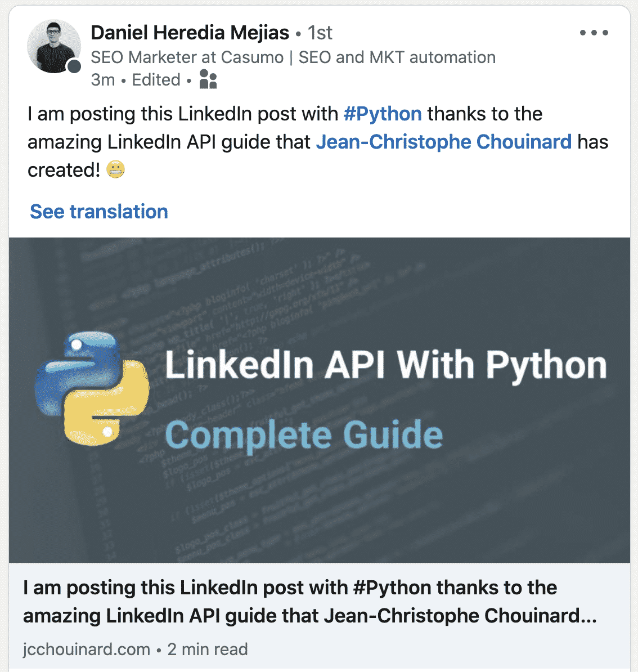Viewport: 638px width, 672px height.
Task: Click the "Complete Guide" text in banner
Action: pos(304,435)
